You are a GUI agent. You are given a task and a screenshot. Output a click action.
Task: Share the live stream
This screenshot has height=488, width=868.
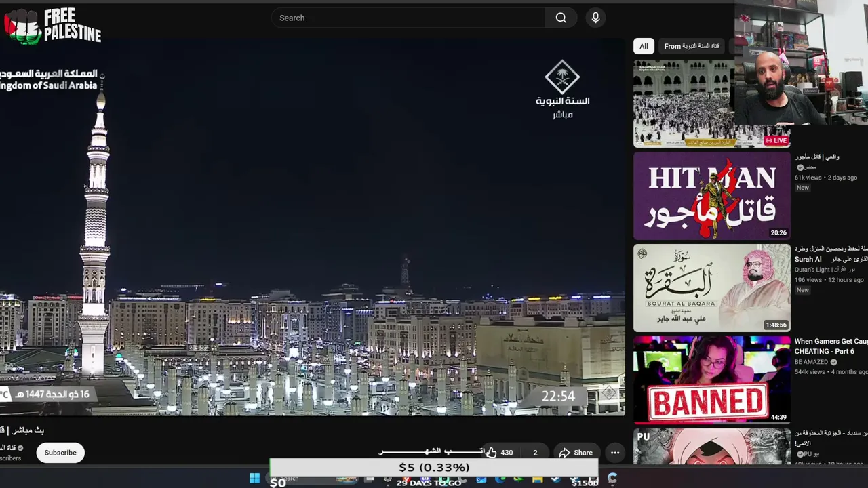(576, 453)
